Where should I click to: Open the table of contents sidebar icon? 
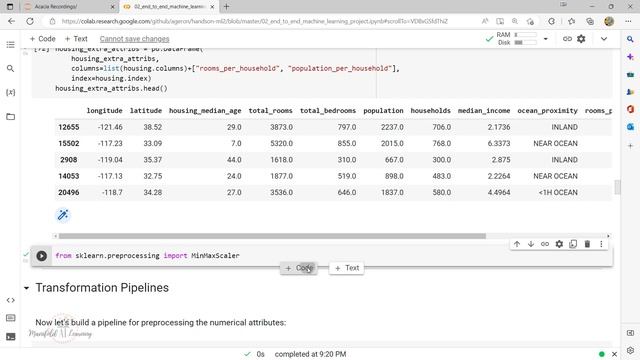coord(11,44)
